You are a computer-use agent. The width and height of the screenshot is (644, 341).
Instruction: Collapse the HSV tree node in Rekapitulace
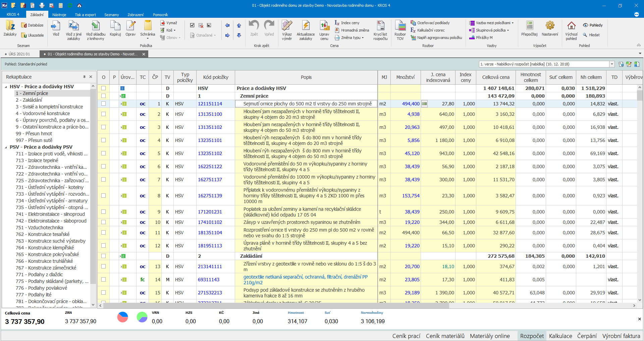(6, 87)
